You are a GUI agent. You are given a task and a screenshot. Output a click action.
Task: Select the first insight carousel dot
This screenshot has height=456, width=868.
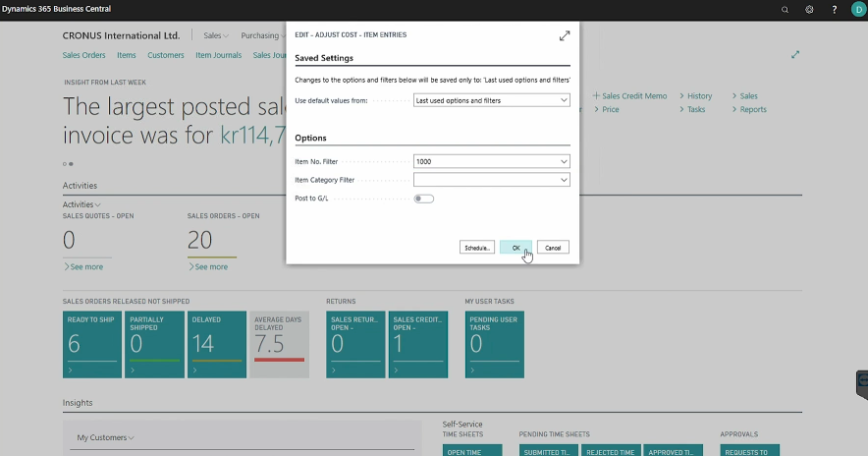point(64,164)
